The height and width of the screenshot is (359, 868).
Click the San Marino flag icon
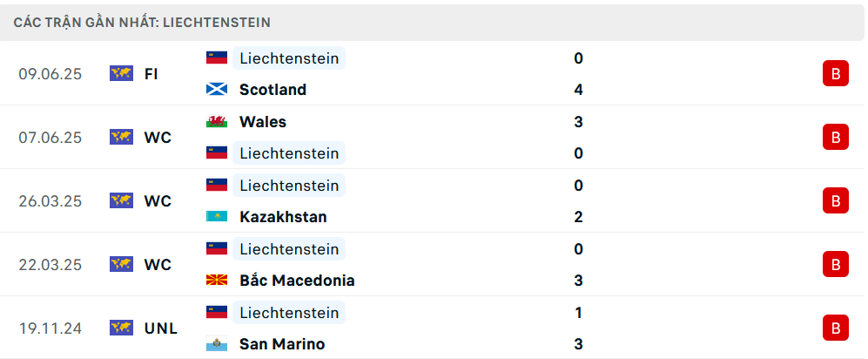(216, 344)
